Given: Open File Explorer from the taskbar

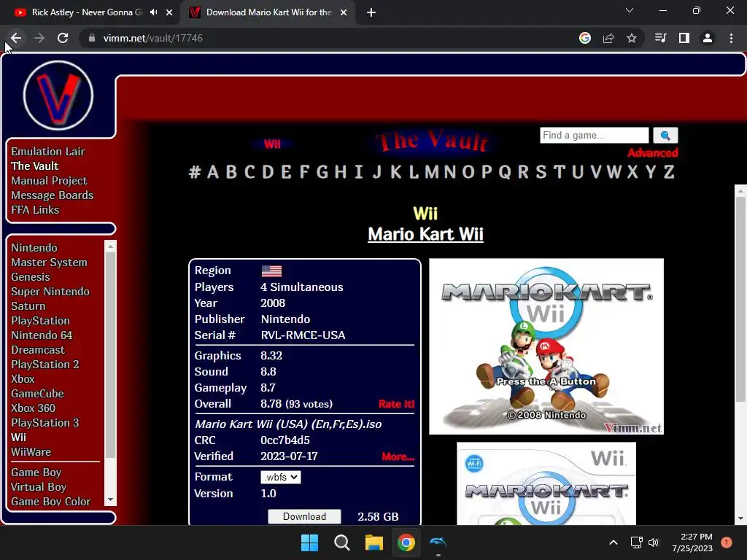Looking at the screenshot, I should coord(374,542).
